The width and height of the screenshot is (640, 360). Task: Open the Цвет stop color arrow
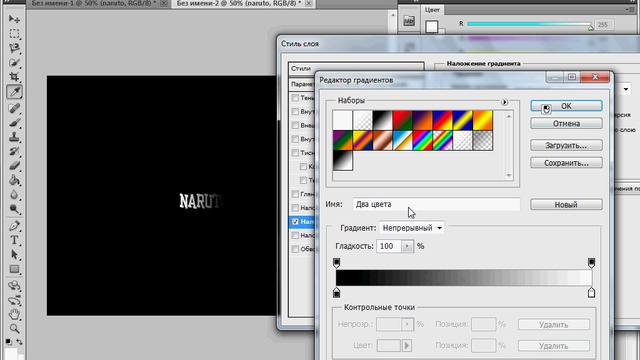point(407,346)
